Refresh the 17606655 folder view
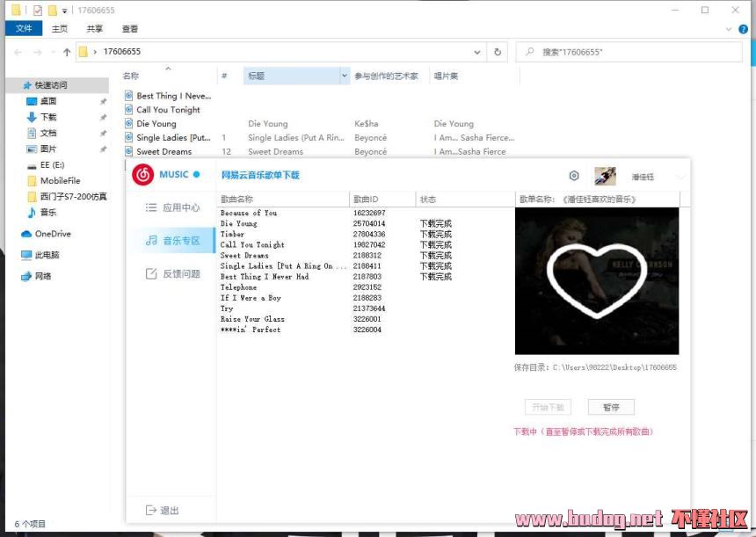 pos(498,52)
